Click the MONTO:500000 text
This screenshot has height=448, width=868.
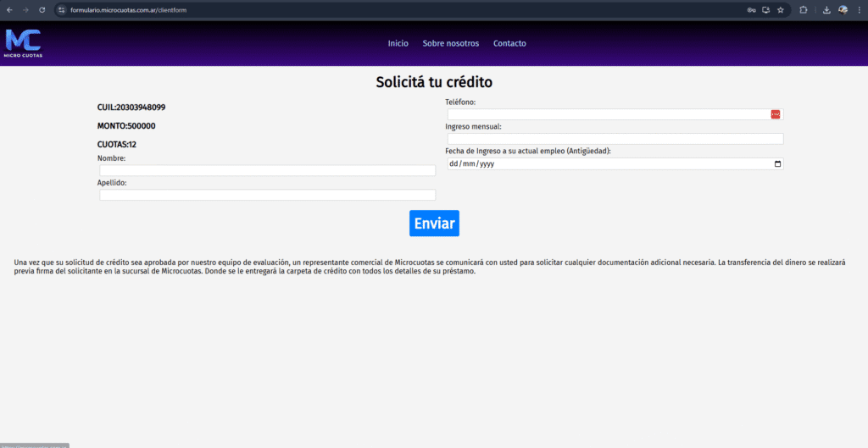(126, 126)
